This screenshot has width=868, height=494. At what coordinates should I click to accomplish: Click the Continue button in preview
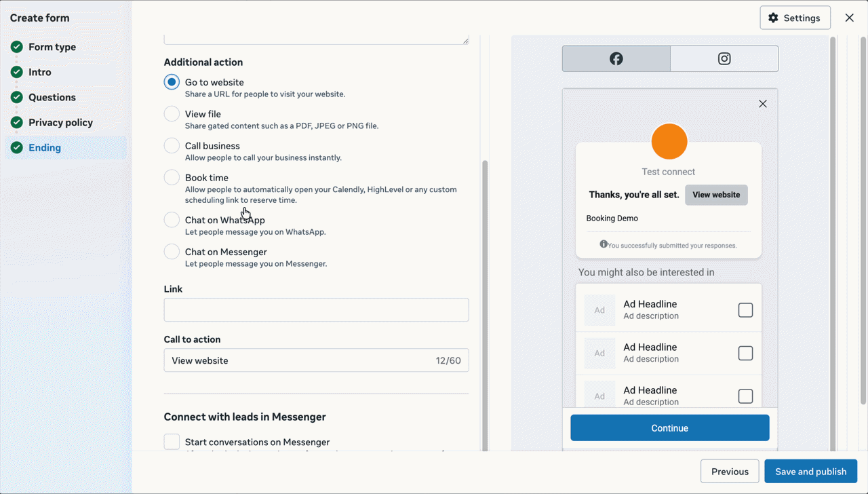click(669, 428)
